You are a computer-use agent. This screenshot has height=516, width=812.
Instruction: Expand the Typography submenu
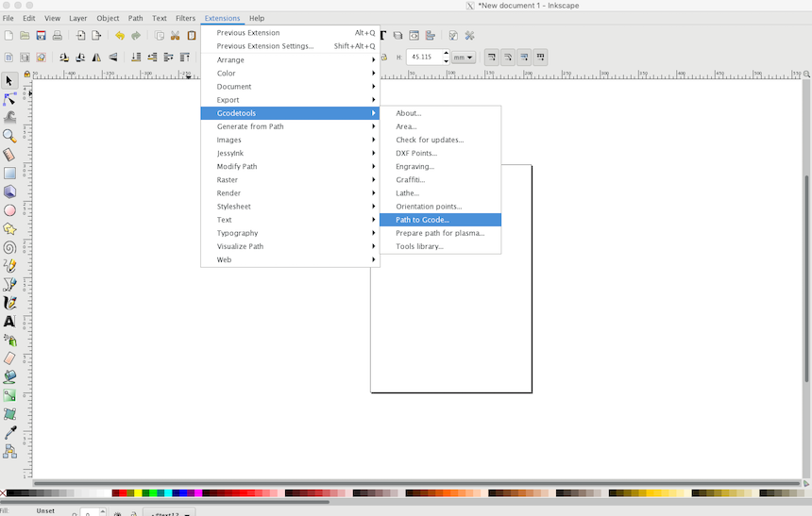click(x=290, y=233)
